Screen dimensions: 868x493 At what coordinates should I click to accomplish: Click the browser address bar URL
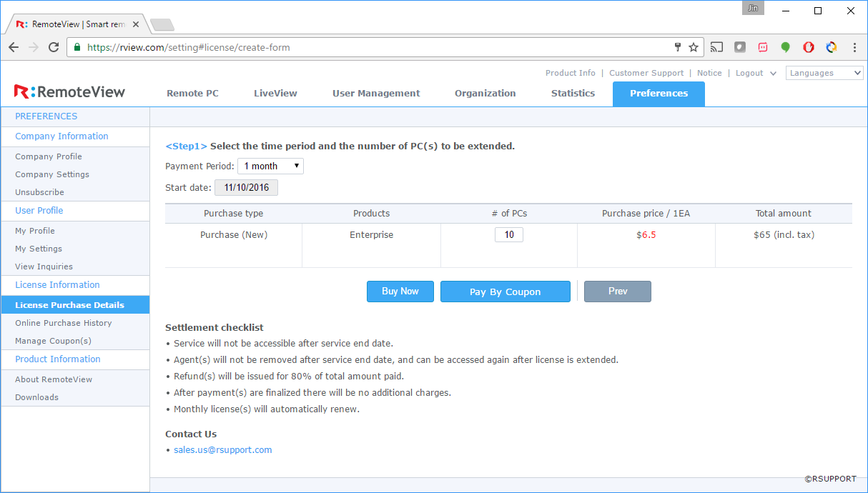[x=189, y=47]
